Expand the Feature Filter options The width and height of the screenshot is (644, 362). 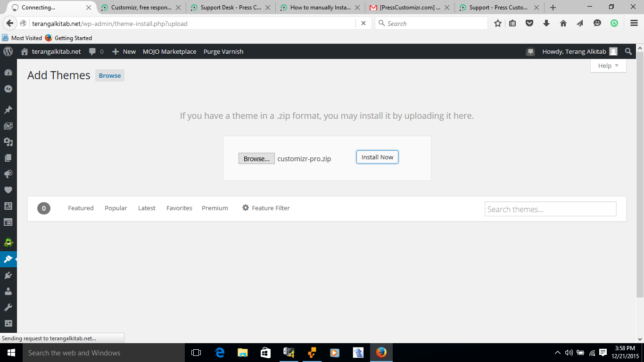pyautogui.click(x=266, y=208)
